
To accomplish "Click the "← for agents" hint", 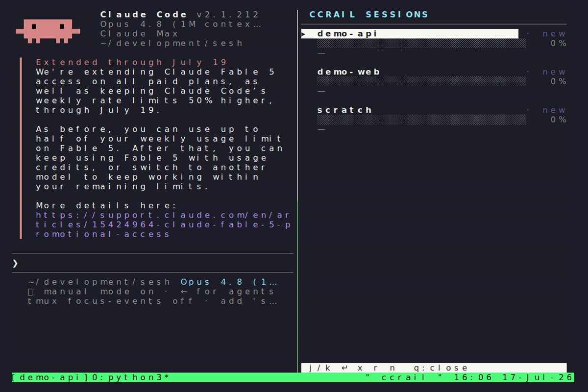I will tap(227, 292).
